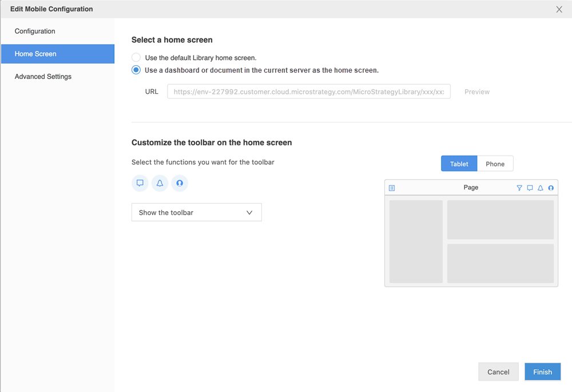Click the comment icon in preview toolbar
Viewport: 572px width, 392px height.
coord(530,188)
